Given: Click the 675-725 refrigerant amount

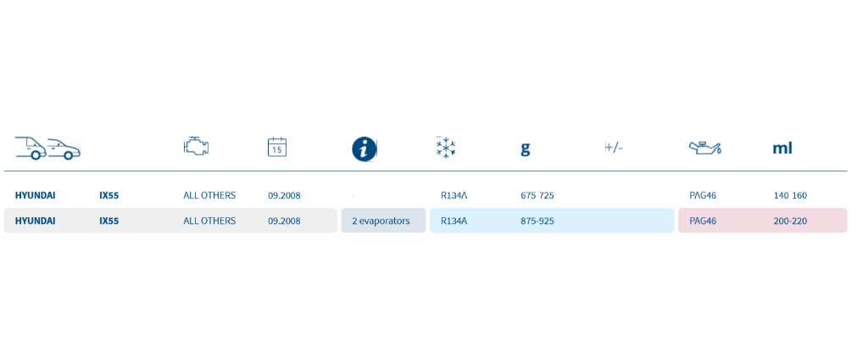Looking at the screenshot, I should click(537, 195).
